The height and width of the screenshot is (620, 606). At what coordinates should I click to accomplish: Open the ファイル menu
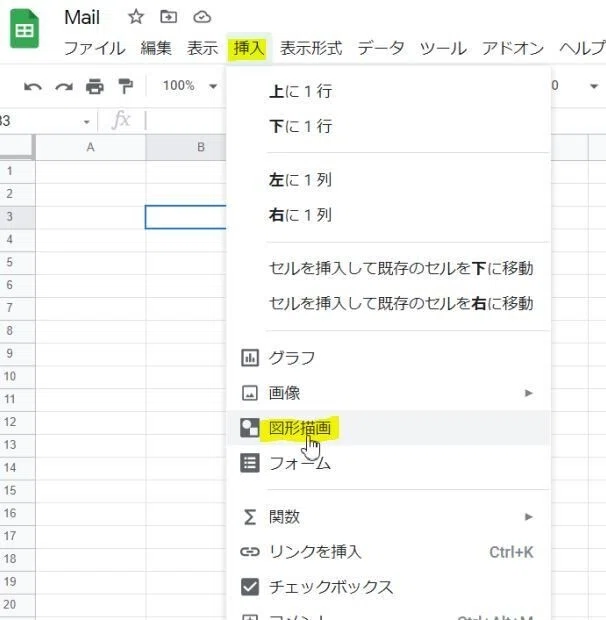pyautogui.click(x=94, y=48)
